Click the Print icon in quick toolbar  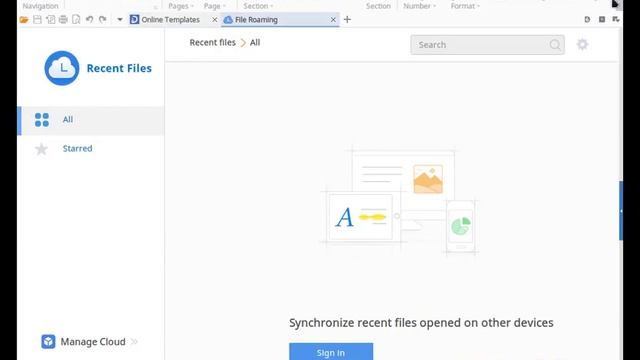pos(63,20)
